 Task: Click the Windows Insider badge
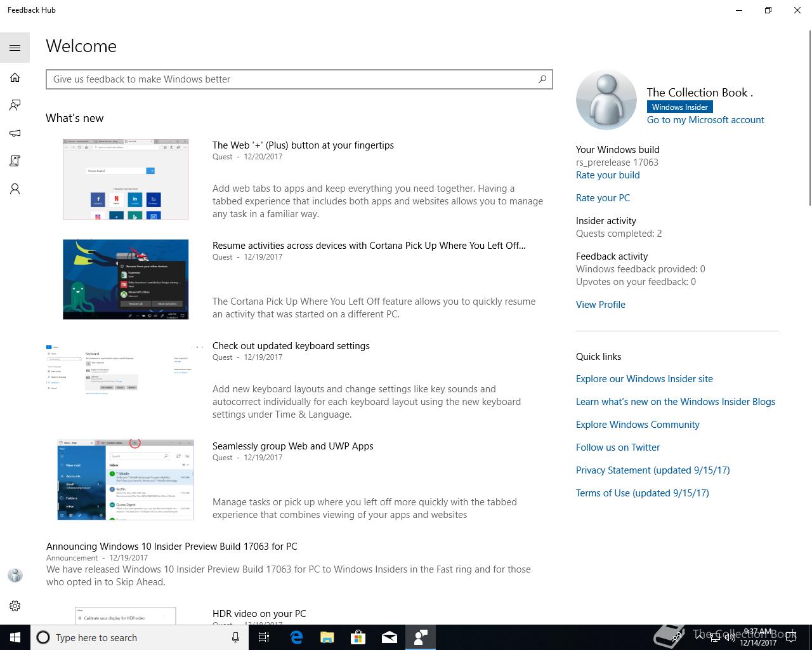coord(679,107)
